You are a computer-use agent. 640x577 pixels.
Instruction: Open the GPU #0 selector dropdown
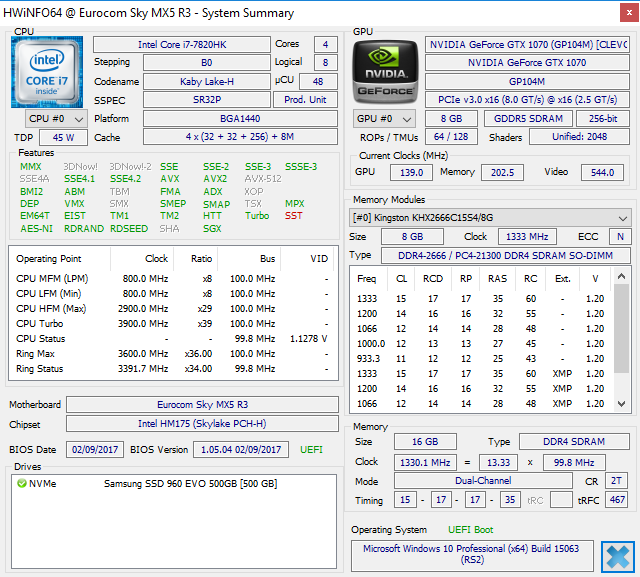coord(384,119)
